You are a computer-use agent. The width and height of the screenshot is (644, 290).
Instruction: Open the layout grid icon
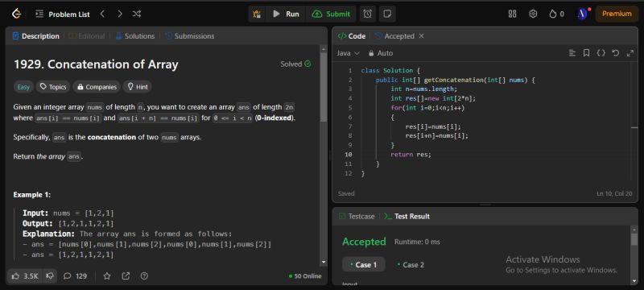click(512, 14)
